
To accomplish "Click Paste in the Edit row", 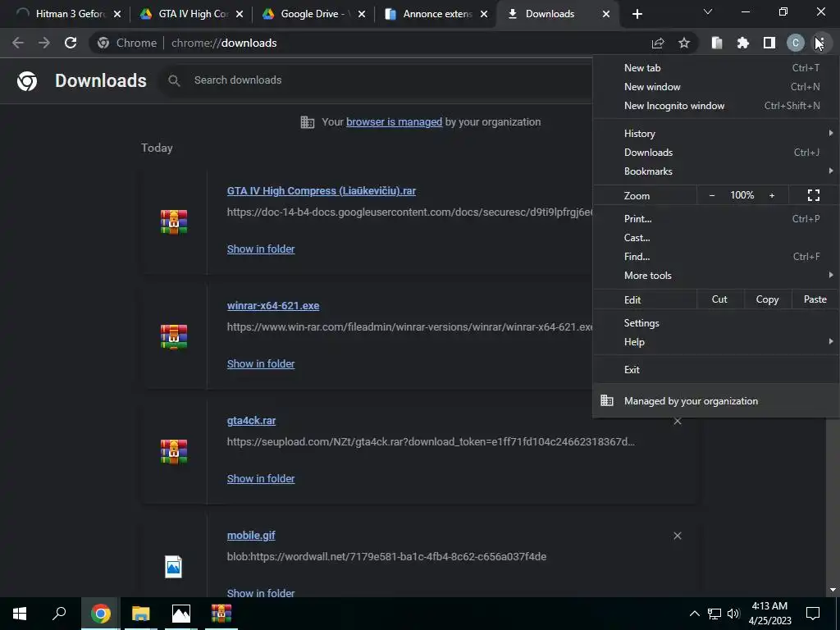I will click(x=815, y=299).
